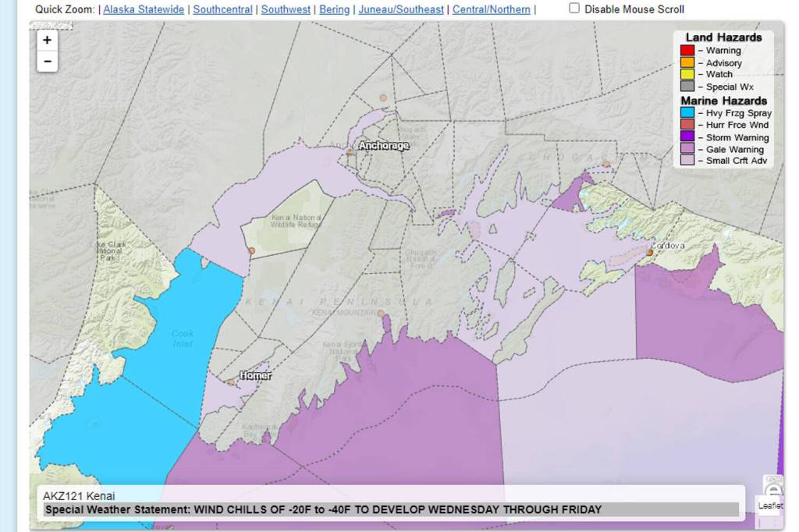Click the Special Weather Statement wind chills bar
The image size is (799, 532).
pos(390,509)
